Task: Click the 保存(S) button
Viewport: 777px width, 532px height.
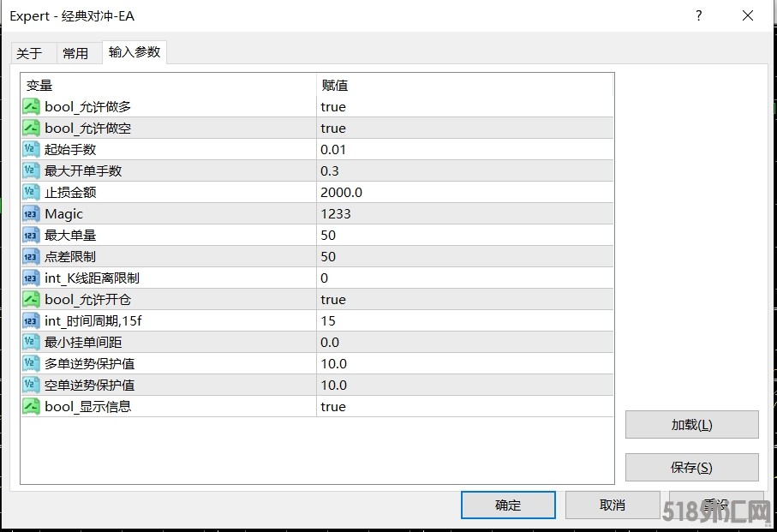Action: click(692, 467)
